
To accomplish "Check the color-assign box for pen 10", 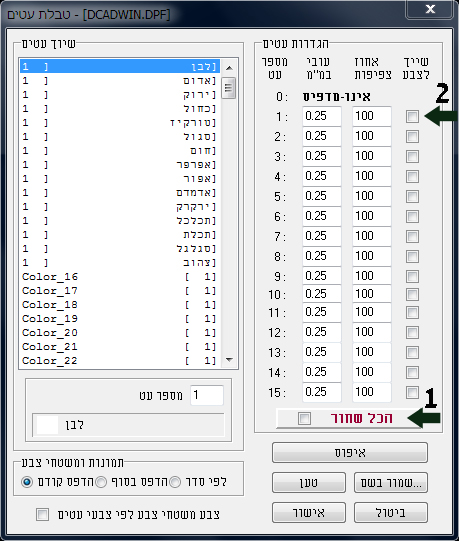I will tap(412, 294).
